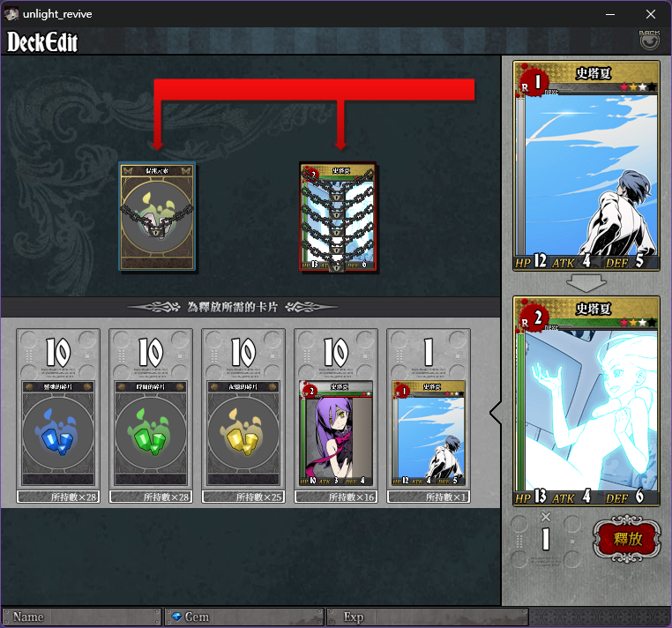The width and height of the screenshot is (672, 628).
Task: Click the Gem diamond icon
Action: 176,617
